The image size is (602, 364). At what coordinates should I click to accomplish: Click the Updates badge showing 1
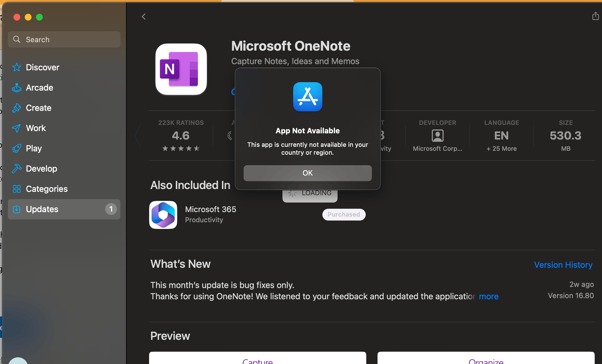click(111, 209)
